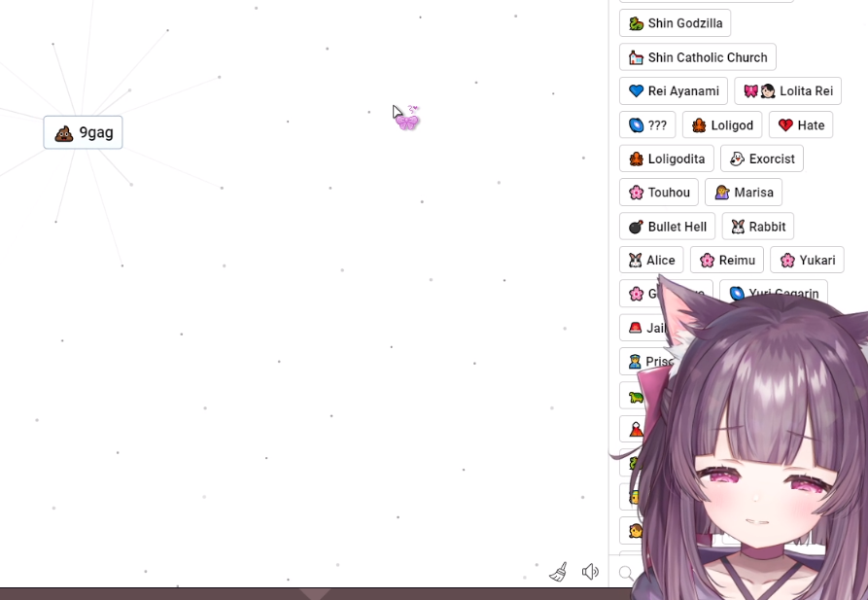The width and height of the screenshot is (868, 600).
Task: Select the Lolita Rei element
Action: (x=787, y=90)
